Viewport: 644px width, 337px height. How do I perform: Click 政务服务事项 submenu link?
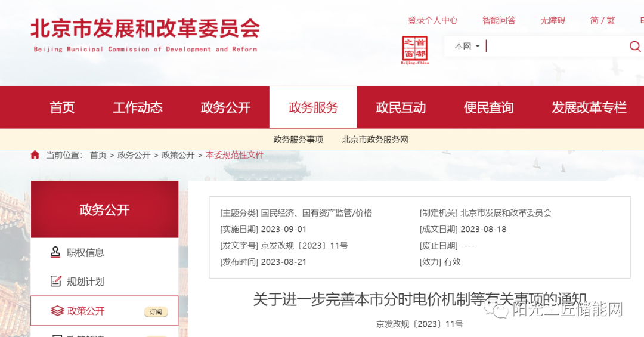[x=298, y=140]
